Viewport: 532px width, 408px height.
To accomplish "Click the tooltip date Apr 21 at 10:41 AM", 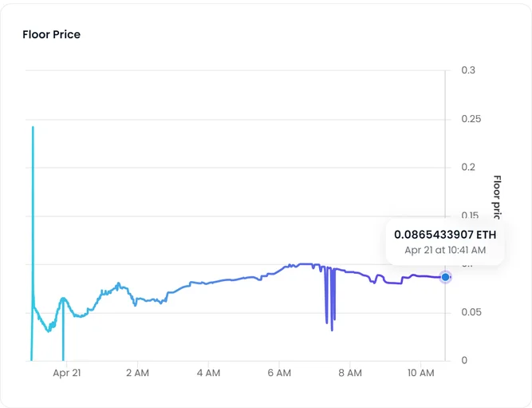I will 445,251.
